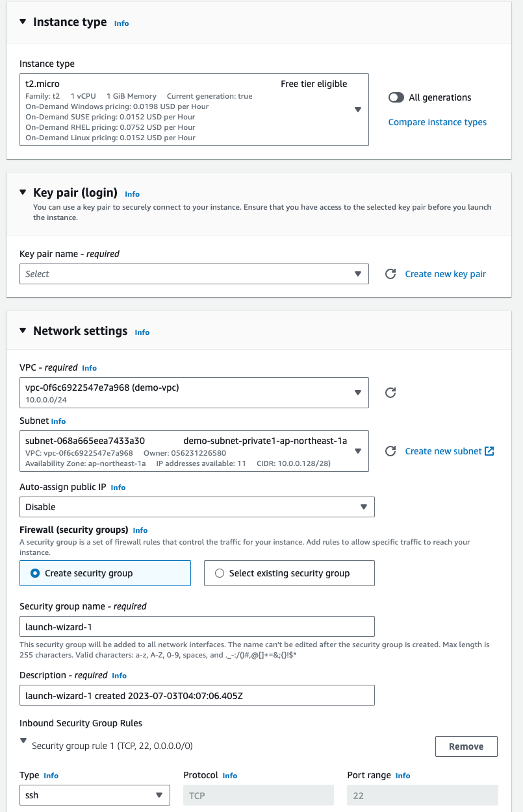Click the Security group name input field

pyautogui.click(x=197, y=626)
